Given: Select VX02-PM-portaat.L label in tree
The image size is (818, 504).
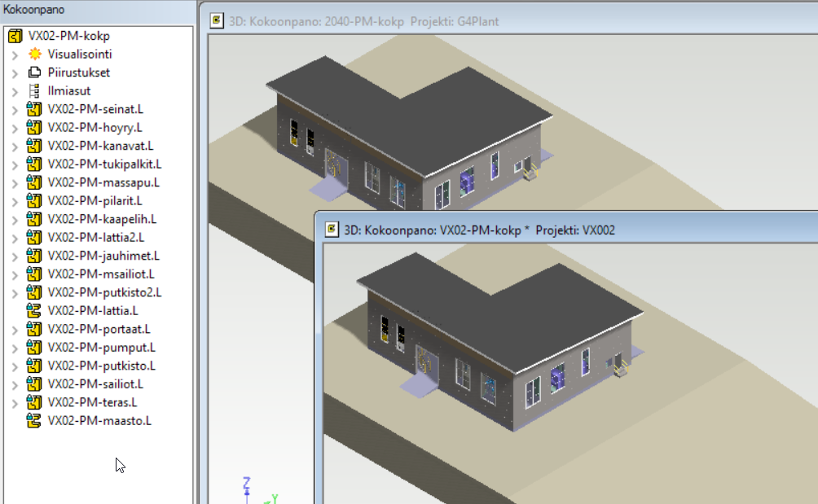Looking at the screenshot, I should [x=99, y=329].
